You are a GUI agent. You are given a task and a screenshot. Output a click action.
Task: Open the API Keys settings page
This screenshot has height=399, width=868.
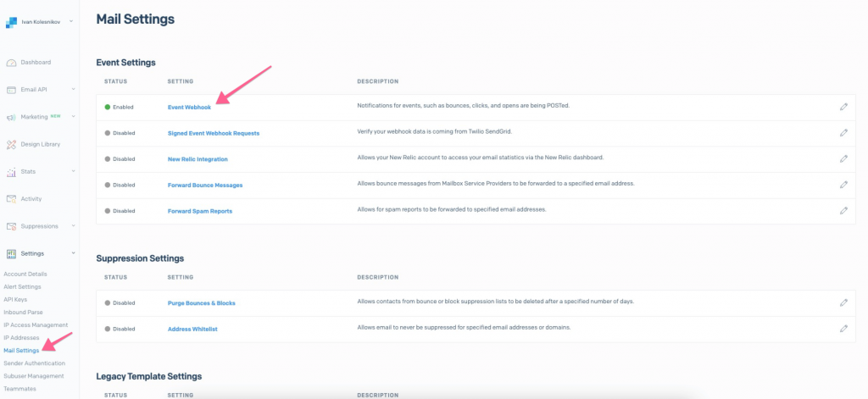(x=15, y=299)
